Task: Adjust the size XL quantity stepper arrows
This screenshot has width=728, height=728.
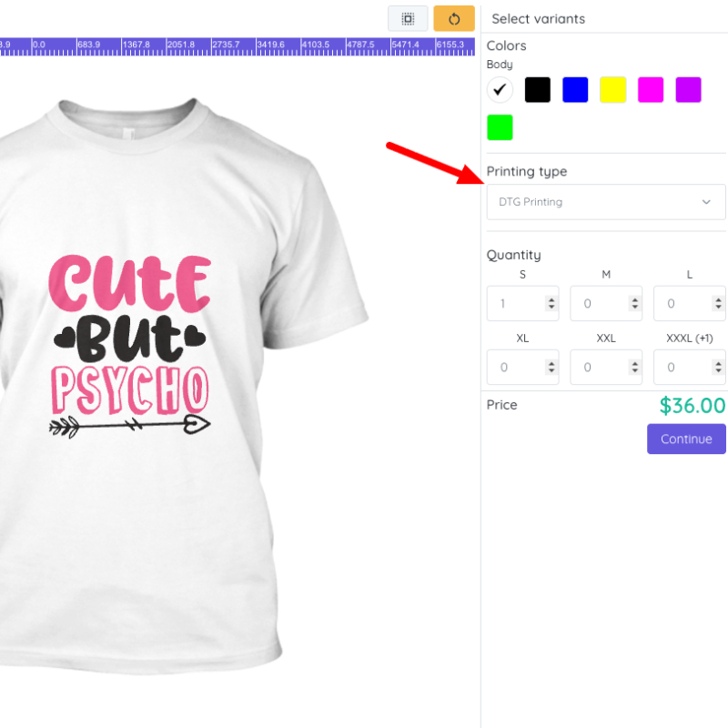Action: (551, 368)
